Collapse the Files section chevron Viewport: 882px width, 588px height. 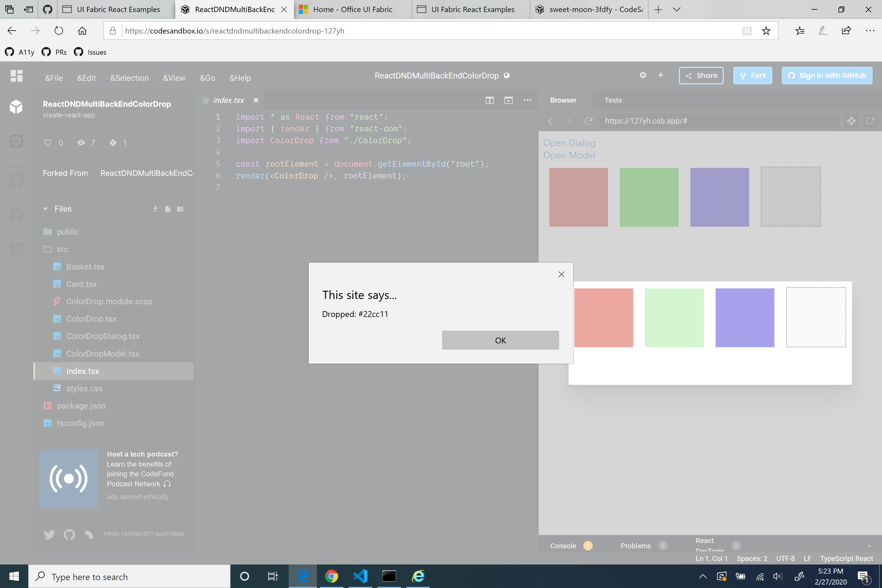(x=45, y=208)
